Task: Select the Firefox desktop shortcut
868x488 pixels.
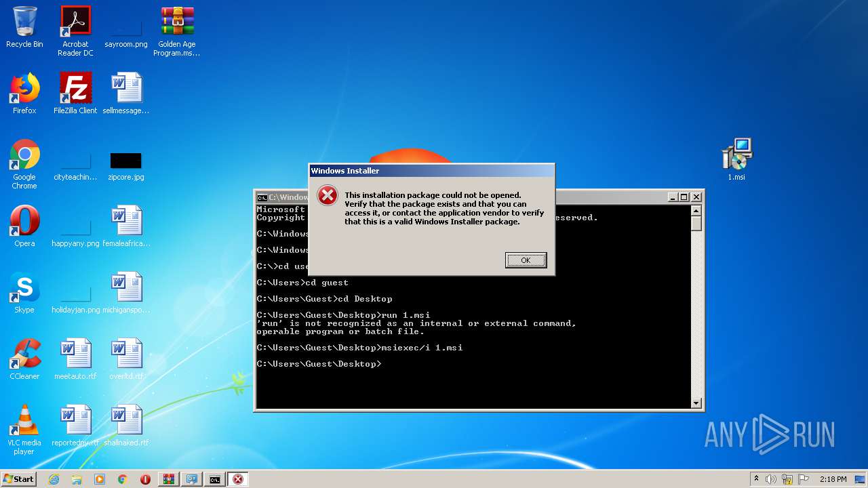Action: click(x=24, y=94)
